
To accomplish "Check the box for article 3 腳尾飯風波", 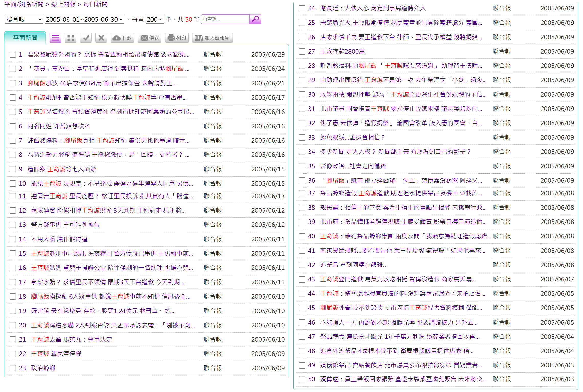I will tap(13, 83).
